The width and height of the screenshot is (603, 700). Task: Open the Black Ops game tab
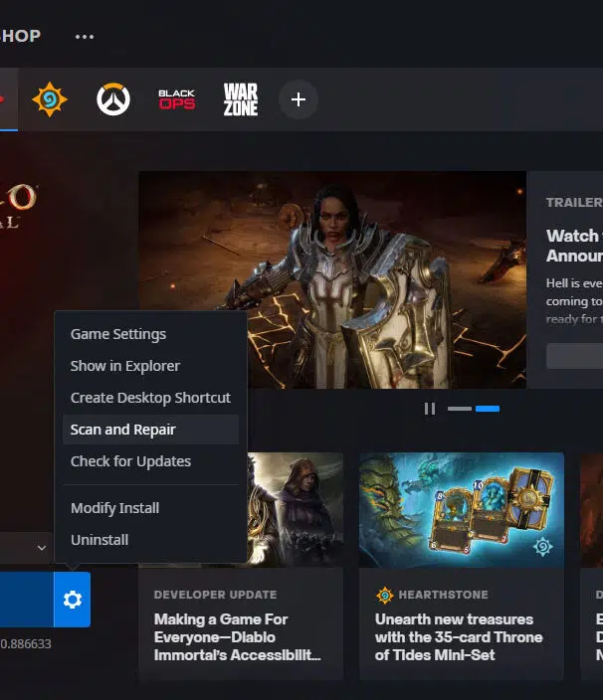(177, 99)
